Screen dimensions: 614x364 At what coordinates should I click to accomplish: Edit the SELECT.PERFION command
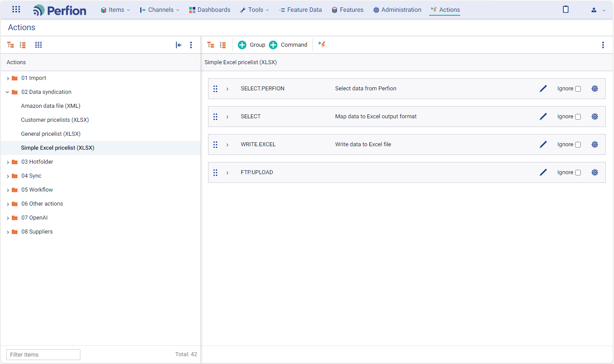(x=543, y=89)
